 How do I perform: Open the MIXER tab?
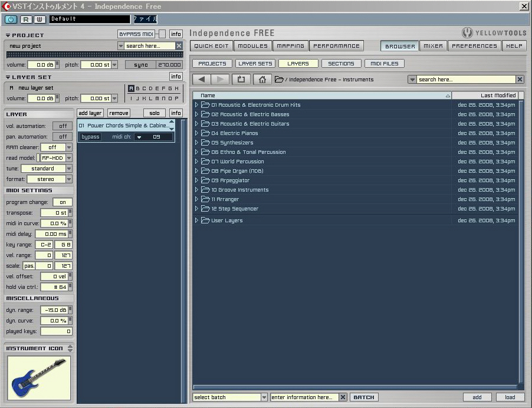click(433, 46)
